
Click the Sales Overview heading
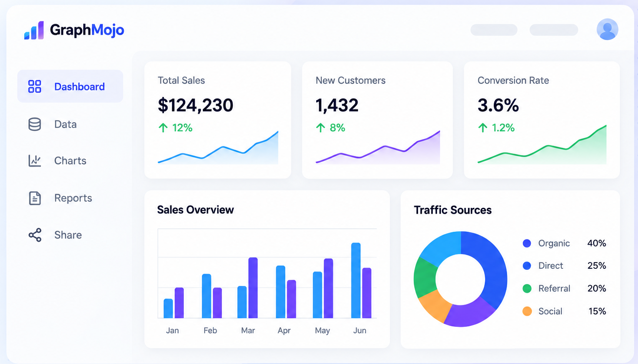(196, 210)
